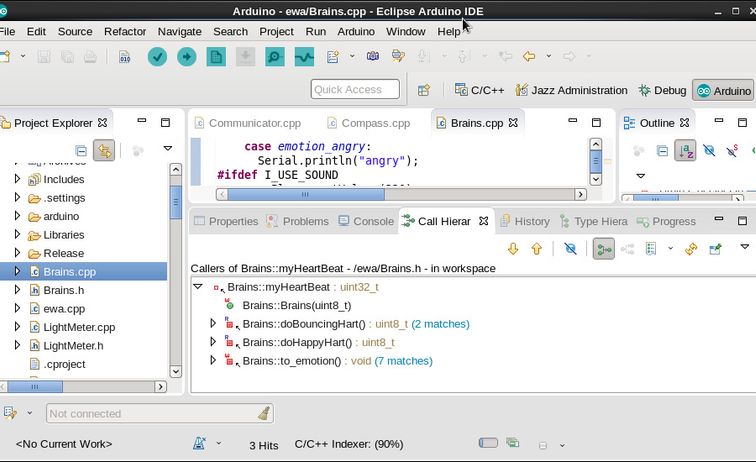Toggle Hide Static Members in Outline toolbar

732,150
